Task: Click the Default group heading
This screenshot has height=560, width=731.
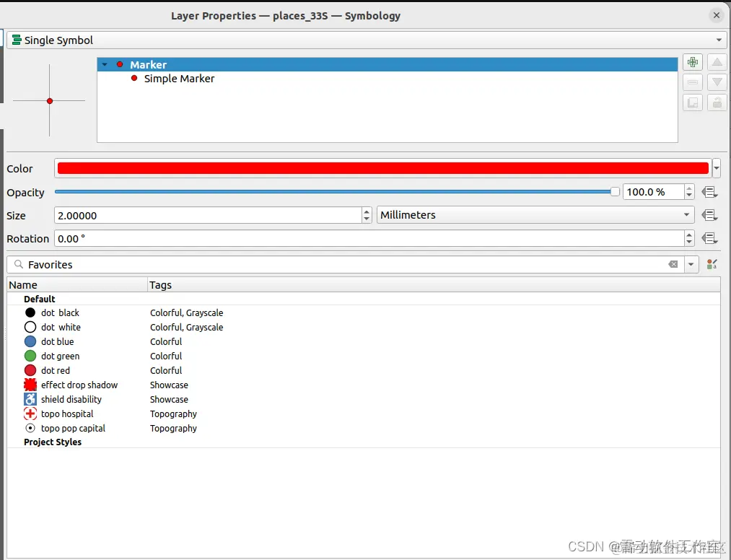Action: click(x=40, y=299)
